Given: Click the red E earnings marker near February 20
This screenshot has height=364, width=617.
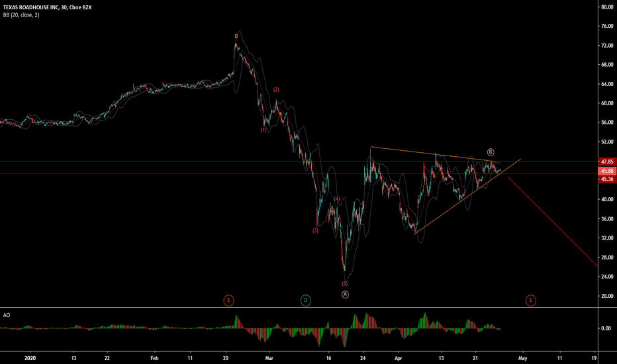Looking at the screenshot, I should [228, 300].
